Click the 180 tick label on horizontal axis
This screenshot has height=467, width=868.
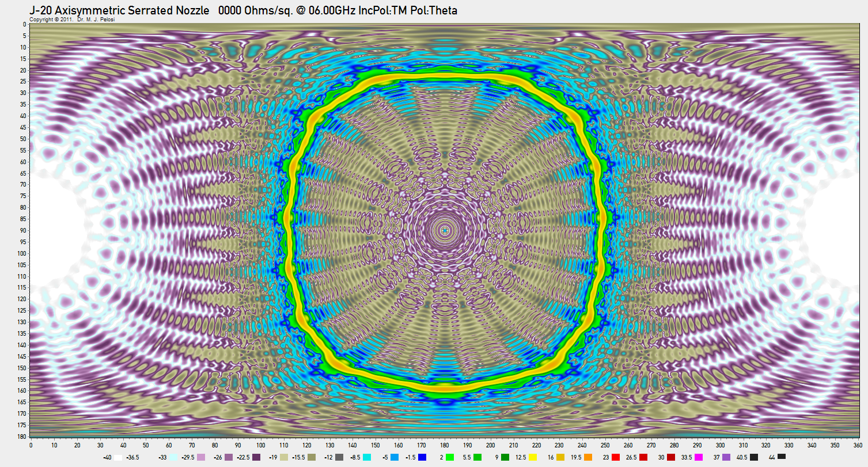(444, 445)
